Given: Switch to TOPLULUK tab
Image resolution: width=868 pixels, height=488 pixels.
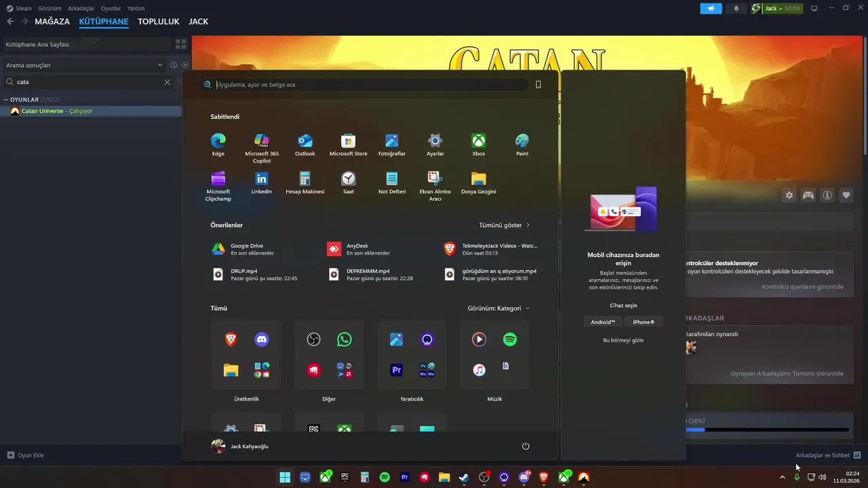Looking at the screenshot, I should click(x=159, y=22).
